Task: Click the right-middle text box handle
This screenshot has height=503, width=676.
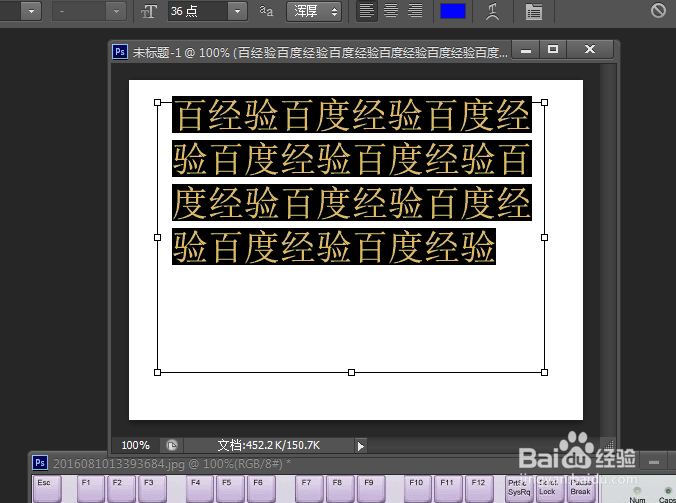Action: tap(545, 237)
